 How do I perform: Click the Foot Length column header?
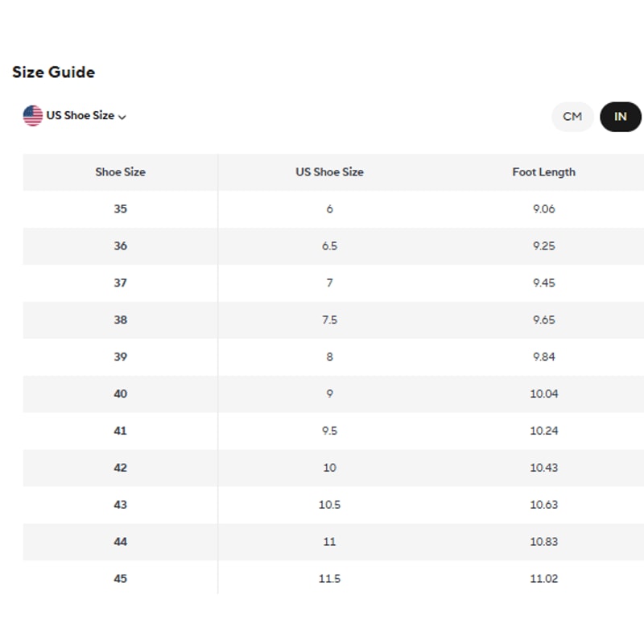tap(543, 172)
